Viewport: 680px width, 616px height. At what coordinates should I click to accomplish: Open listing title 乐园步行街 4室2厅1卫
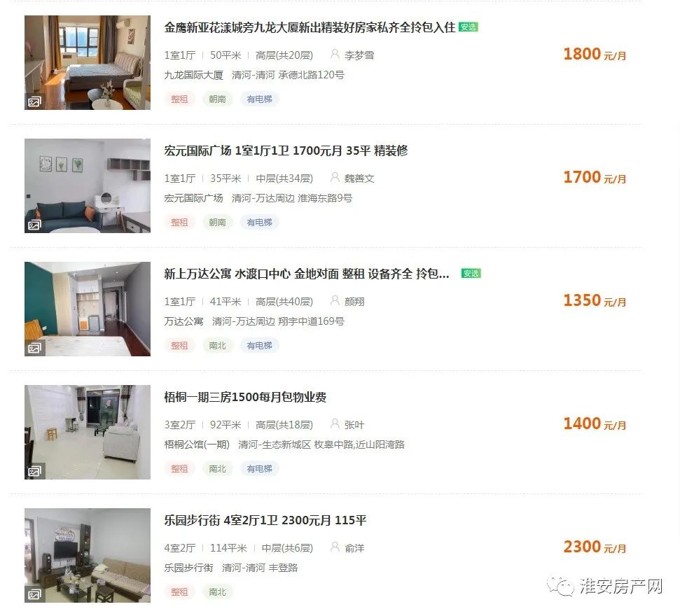click(265, 520)
